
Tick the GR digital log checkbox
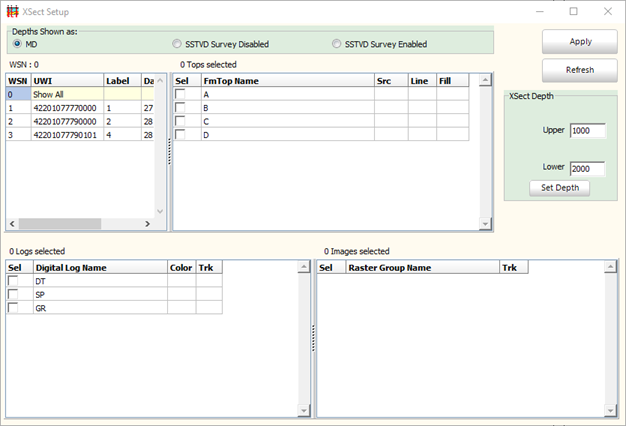(x=14, y=308)
